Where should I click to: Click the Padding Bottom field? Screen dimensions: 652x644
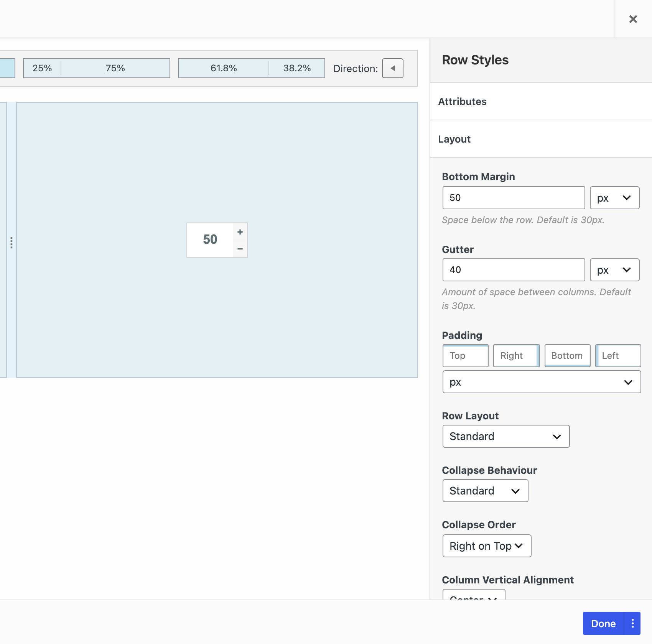(567, 356)
